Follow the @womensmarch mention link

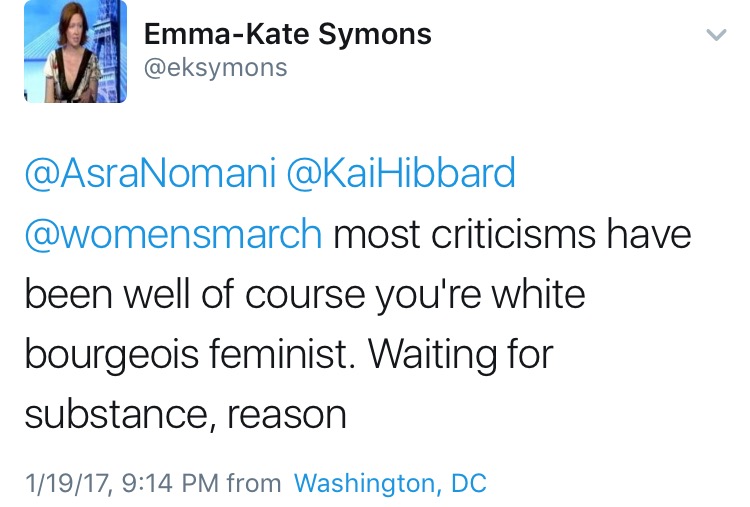[x=173, y=236]
